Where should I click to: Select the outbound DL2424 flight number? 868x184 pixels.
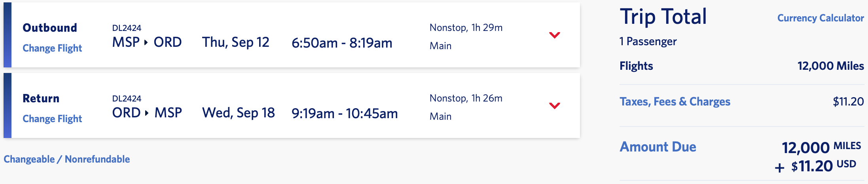pos(127,28)
